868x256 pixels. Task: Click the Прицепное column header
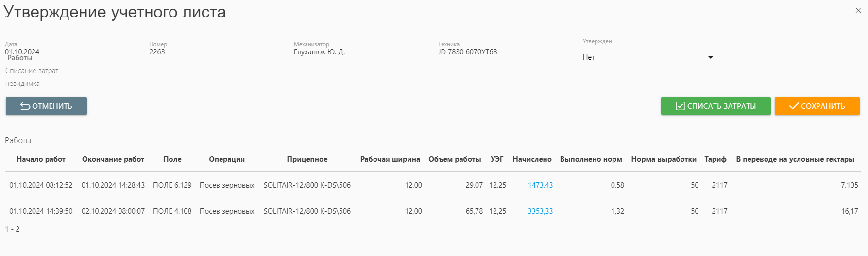point(307,159)
